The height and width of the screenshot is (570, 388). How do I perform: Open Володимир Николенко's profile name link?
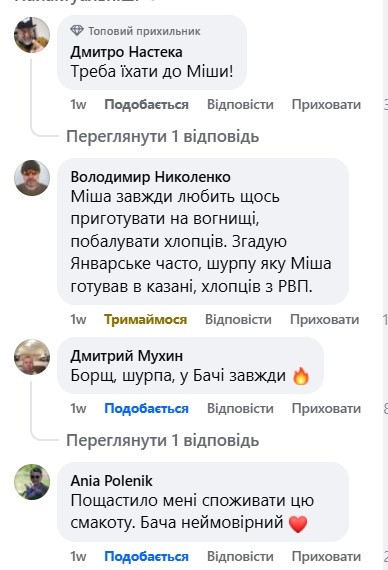point(151,177)
